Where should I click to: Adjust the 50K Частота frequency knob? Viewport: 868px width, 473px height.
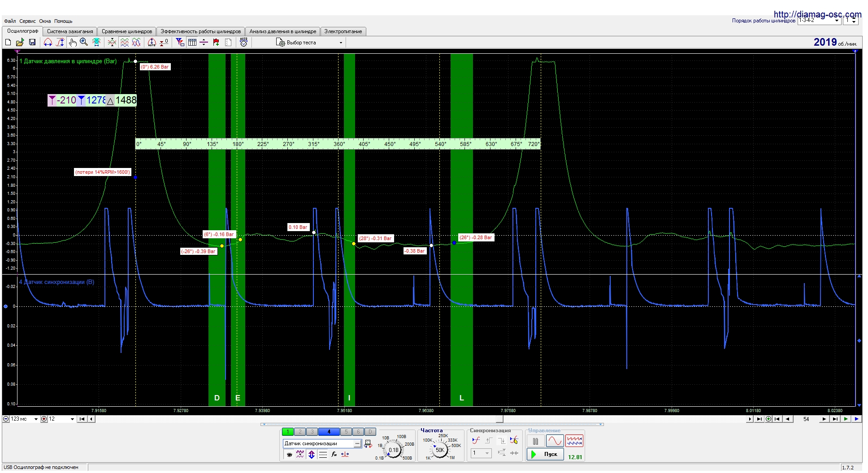click(x=440, y=450)
